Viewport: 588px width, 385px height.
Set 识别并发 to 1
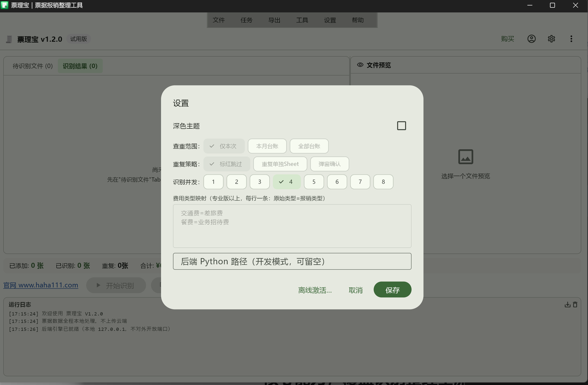coord(213,182)
